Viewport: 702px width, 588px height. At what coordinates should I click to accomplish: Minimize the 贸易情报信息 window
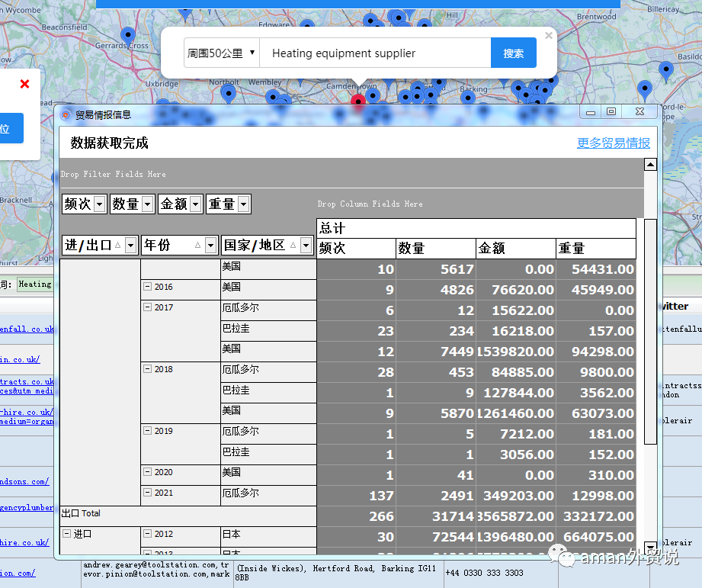coord(591,112)
